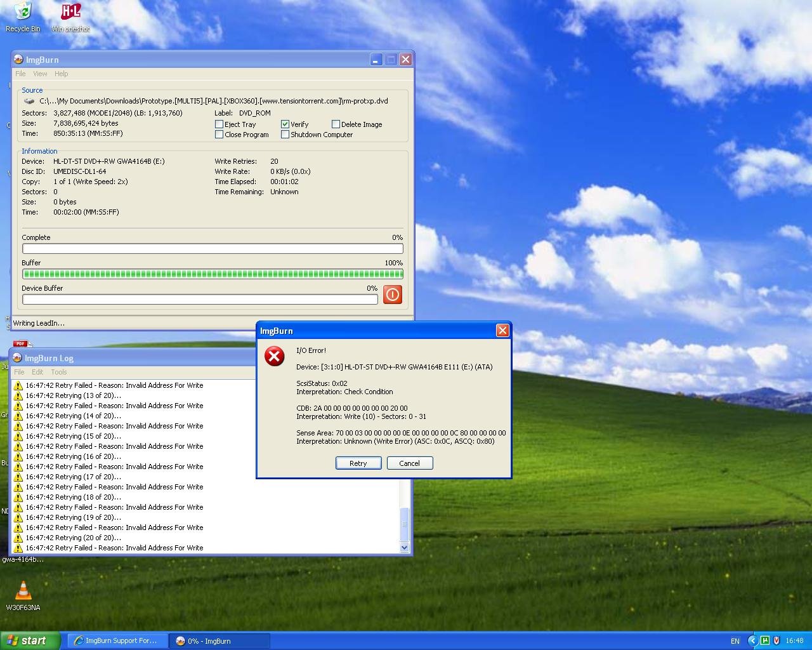Screen dimensions: 812x650
Task: Click the 'Retrying (15 of 20)...' log text
Action: click(x=88, y=436)
